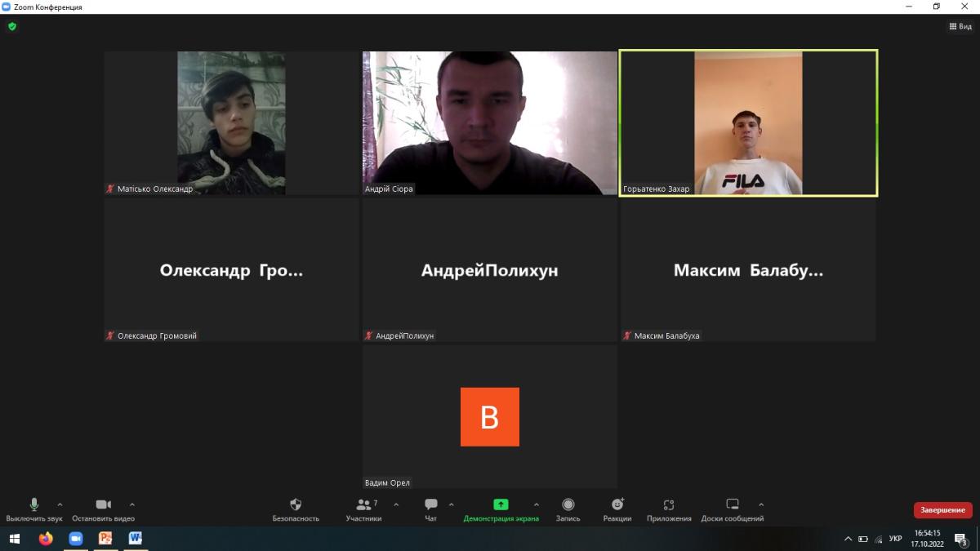Open the Вид view menu
The height and width of the screenshot is (551, 980).
pyautogui.click(x=960, y=26)
